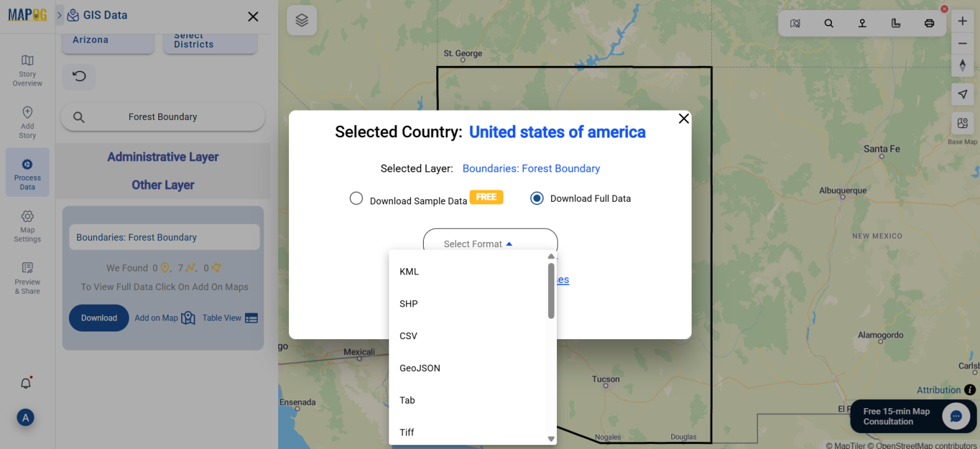
Task: Choose KML from the format list
Action: click(409, 271)
